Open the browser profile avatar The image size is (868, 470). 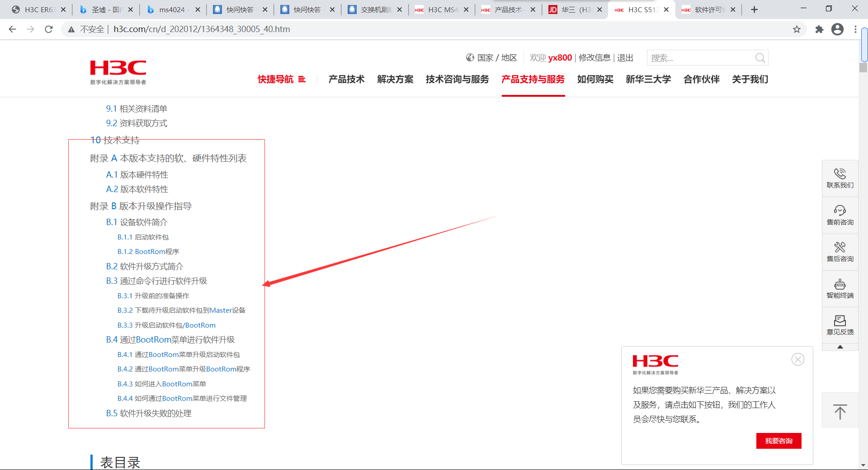(x=837, y=29)
